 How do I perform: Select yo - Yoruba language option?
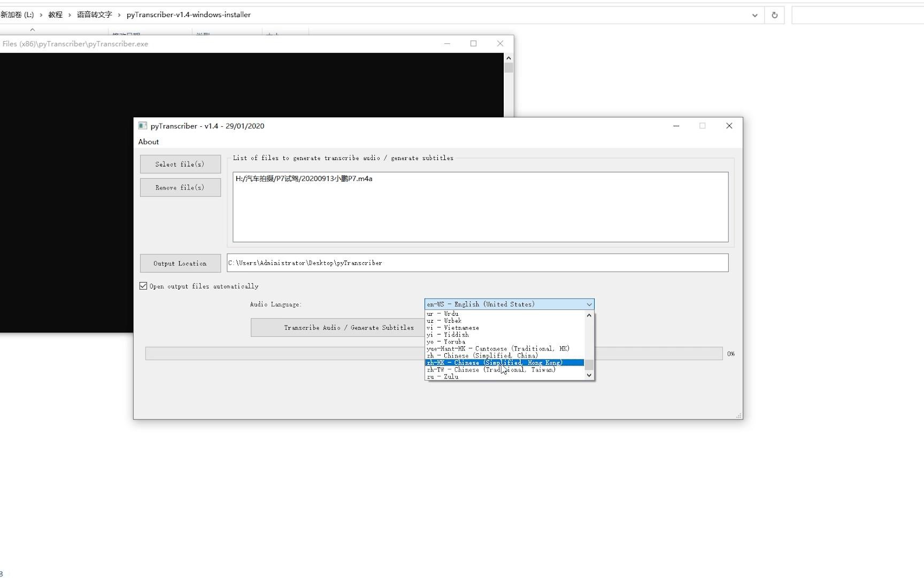tap(504, 341)
